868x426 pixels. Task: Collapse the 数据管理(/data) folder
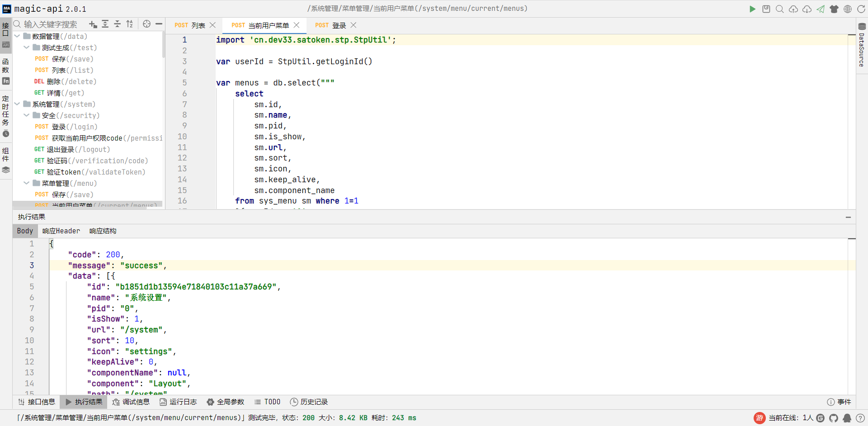pos(17,36)
